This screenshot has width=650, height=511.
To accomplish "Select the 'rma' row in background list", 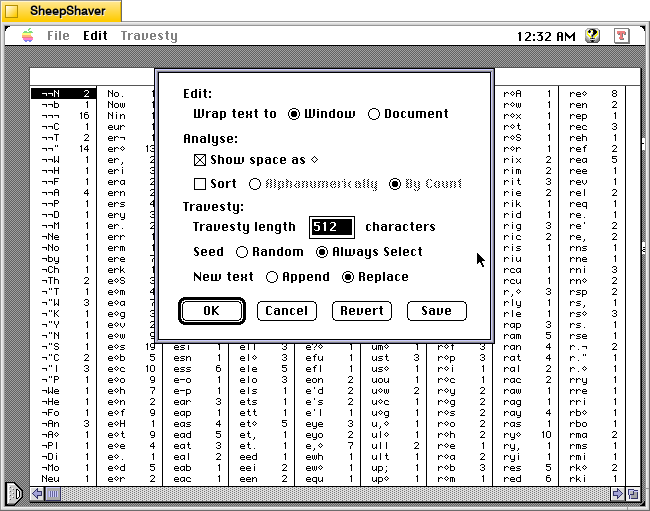I will pyautogui.click(x=592, y=435).
